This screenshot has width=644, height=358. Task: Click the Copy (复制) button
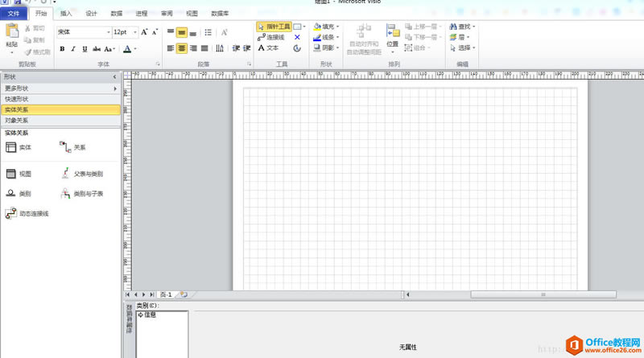pyautogui.click(x=35, y=40)
